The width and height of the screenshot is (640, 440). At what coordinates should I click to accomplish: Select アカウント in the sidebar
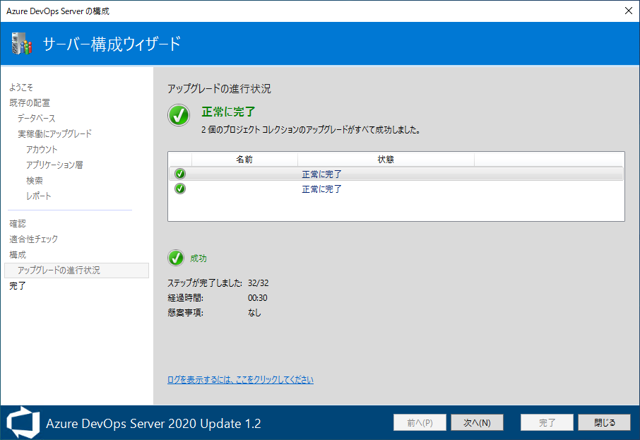click(x=42, y=149)
